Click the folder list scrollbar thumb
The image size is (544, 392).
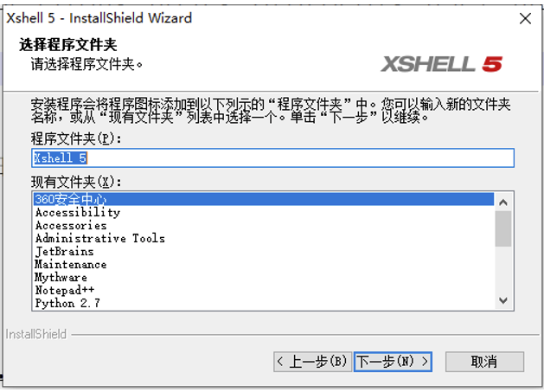(x=503, y=228)
